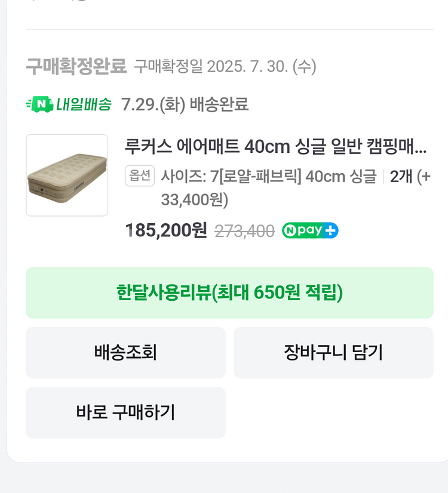Click the 구매확정일 2025. 7. 30. date text
This screenshot has width=448, height=493.
(x=225, y=66)
